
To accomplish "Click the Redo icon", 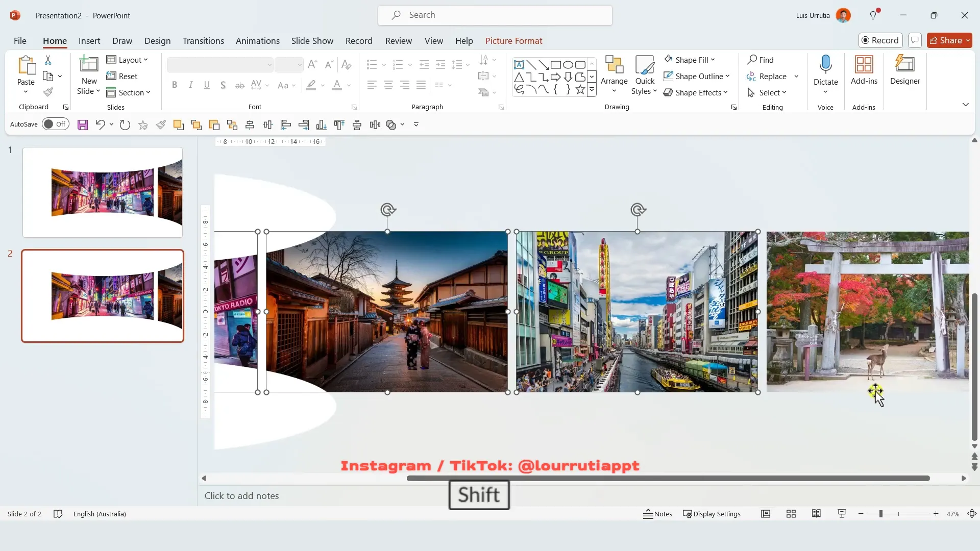I will coord(125,124).
